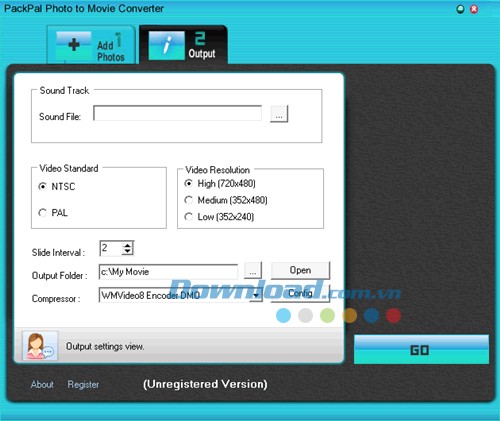Screen dimensions: 500x421
Task: Start conversion with GO button
Action: [421, 350]
